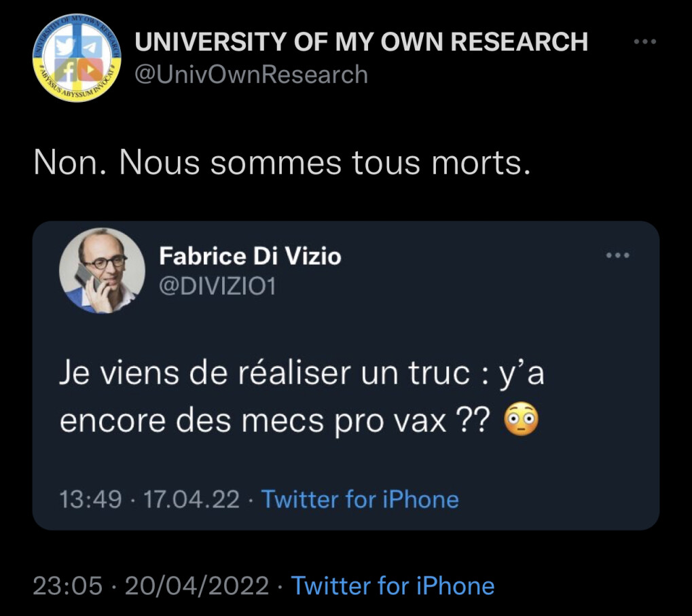Click the Telegram plane inside the profile logo
Viewport: 692px width, 616px height.
coord(90,46)
